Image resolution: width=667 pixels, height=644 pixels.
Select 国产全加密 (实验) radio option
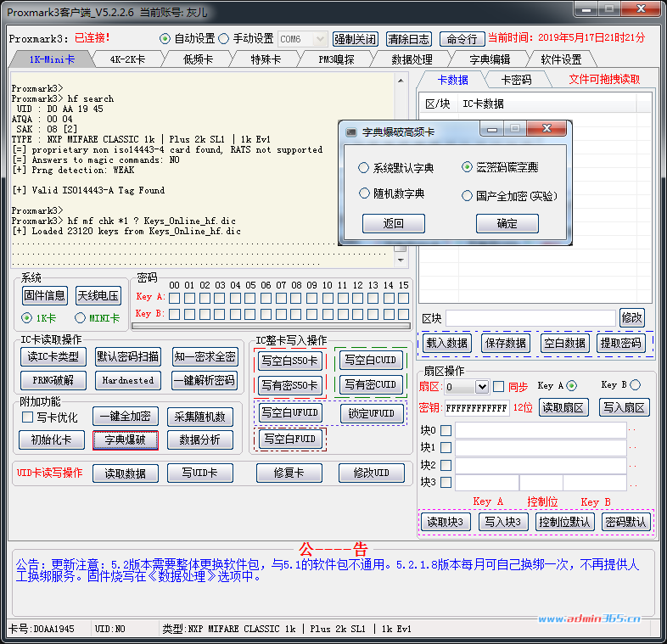point(510,196)
